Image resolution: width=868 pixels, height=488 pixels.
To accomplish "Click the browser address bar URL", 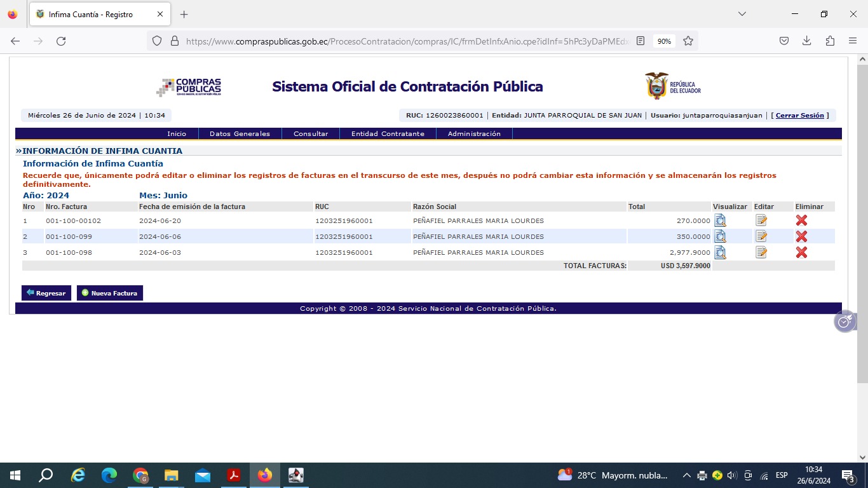I will [407, 41].
